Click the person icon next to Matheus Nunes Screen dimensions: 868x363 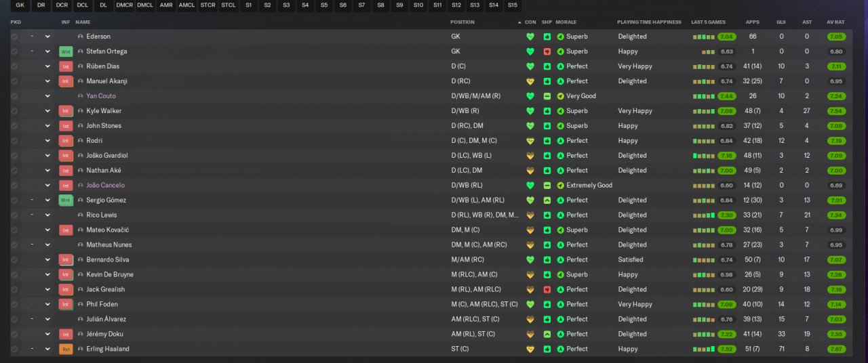click(81, 245)
